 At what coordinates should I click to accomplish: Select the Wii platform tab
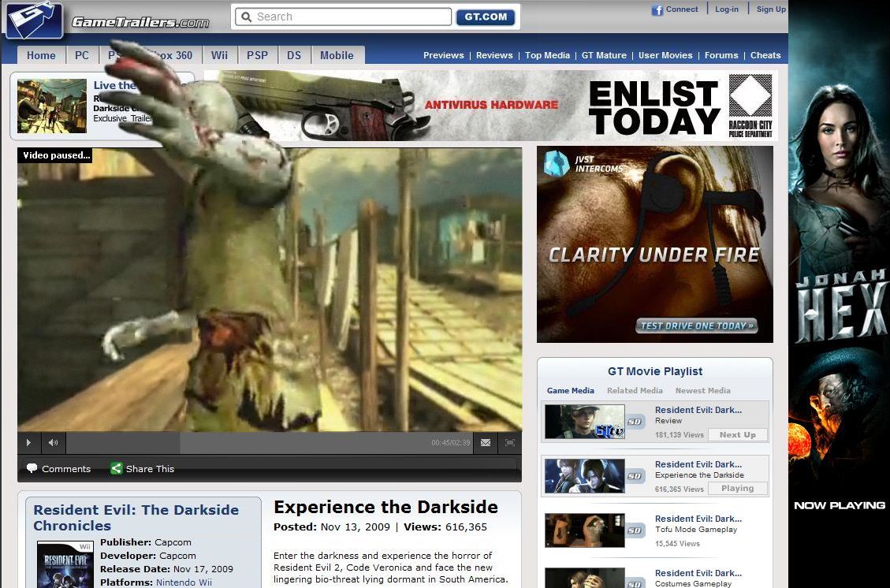pyautogui.click(x=219, y=55)
